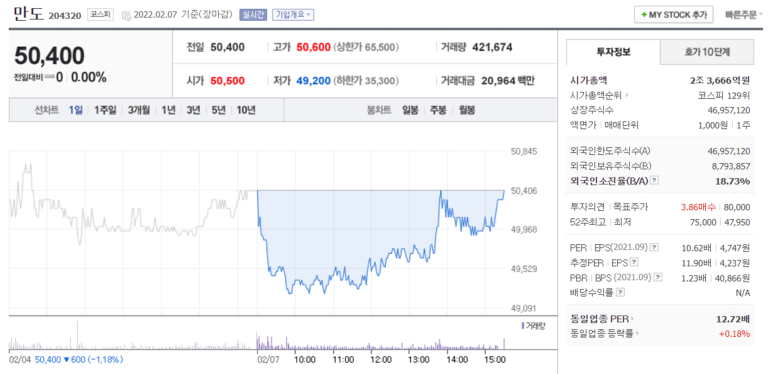Select the 1주일 line chart period

click(105, 110)
